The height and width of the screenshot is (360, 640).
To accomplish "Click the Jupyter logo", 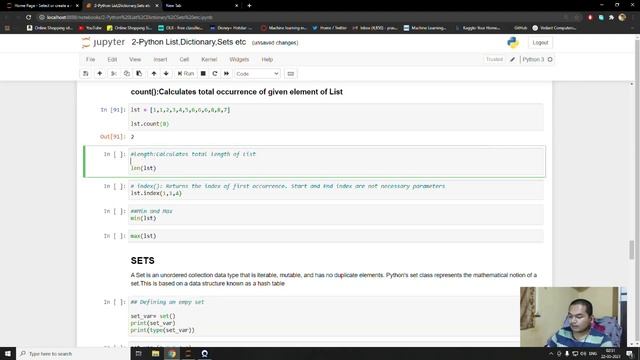I will pos(103,42).
